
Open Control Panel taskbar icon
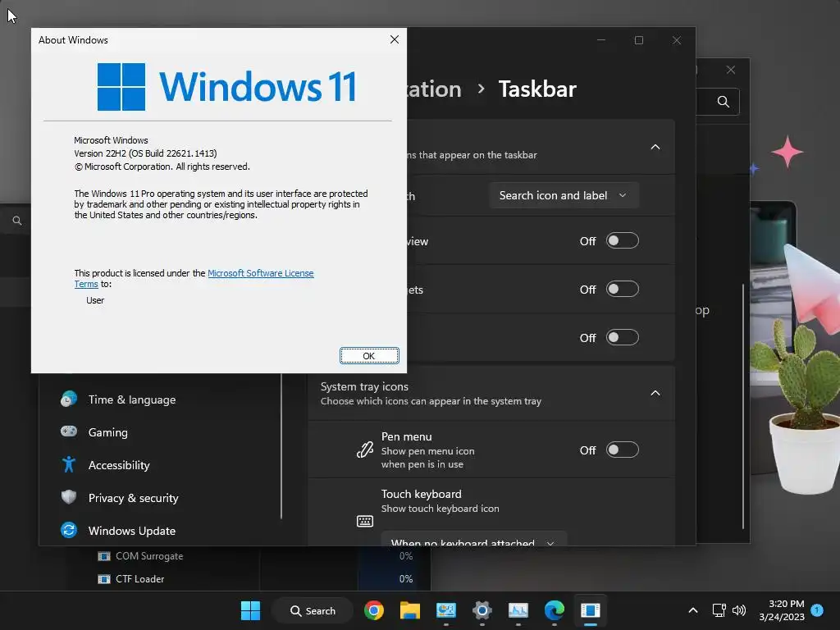coord(445,610)
